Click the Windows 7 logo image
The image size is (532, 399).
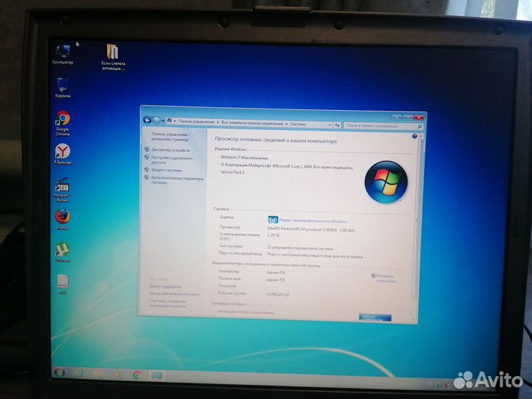point(386,183)
